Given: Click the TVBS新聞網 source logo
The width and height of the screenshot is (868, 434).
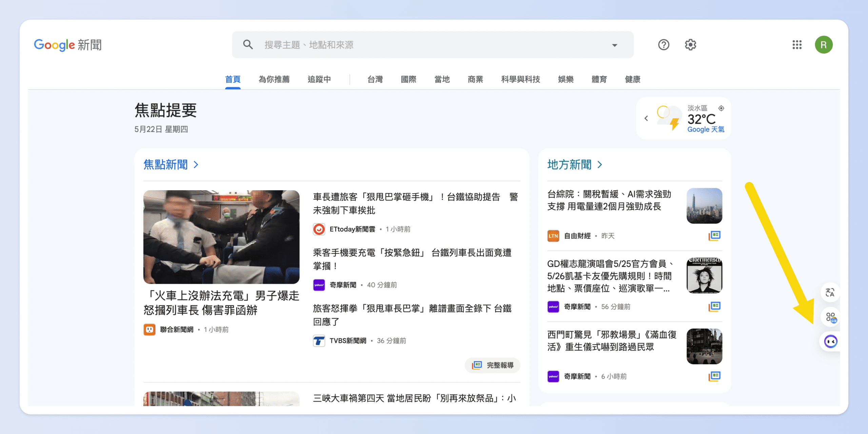Looking at the screenshot, I should [319, 341].
